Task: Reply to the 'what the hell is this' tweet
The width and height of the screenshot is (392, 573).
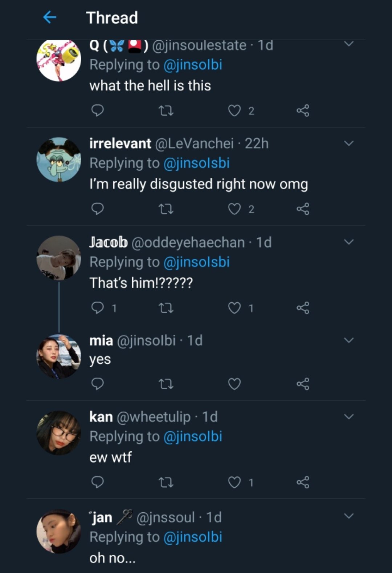Action: pos(97,110)
